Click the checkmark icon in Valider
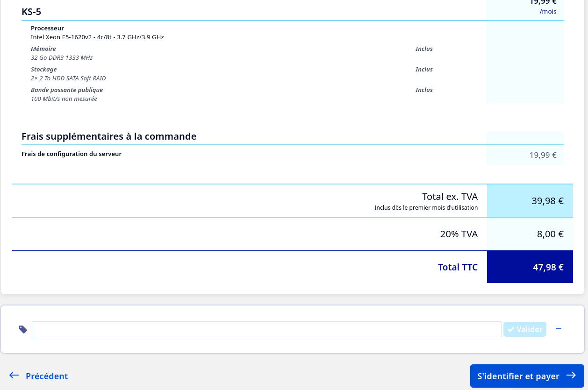 (x=511, y=329)
